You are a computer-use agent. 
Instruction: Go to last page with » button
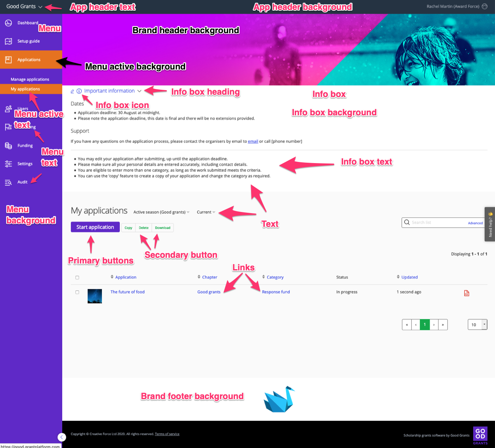click(x=443, y=325)
